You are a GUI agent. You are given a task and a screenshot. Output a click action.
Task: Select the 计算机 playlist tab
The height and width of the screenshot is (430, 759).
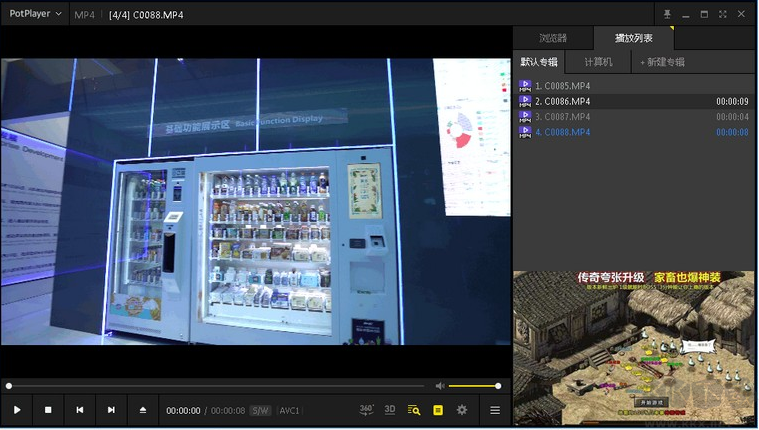point(599,62)
